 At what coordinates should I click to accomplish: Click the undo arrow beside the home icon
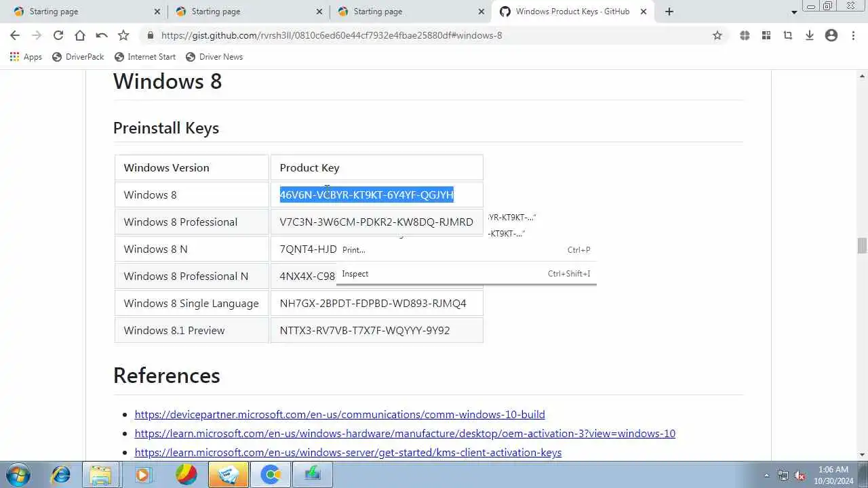pyautogui.click(x=102, y=35)
